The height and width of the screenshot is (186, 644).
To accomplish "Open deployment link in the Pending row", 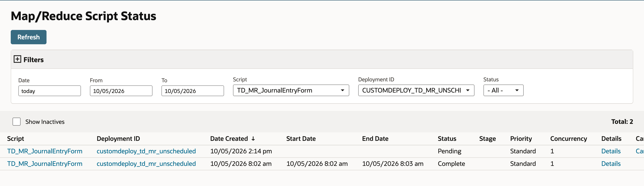I will 146,151.
